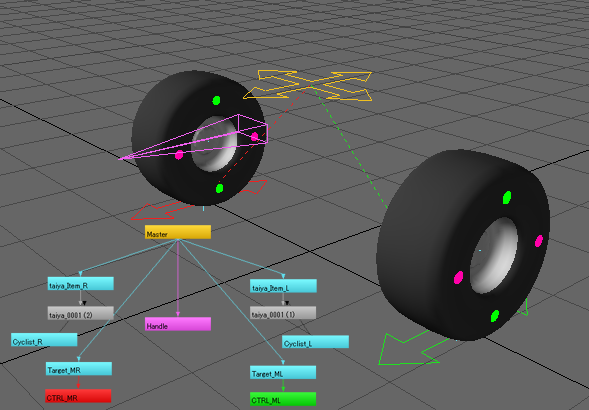589x410 pixels.
Task: Click the top green dot on right wheel
Action: tap(507, 197)
